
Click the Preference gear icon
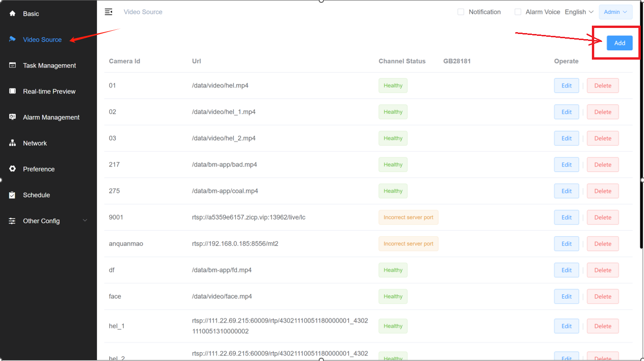(13, 169)
